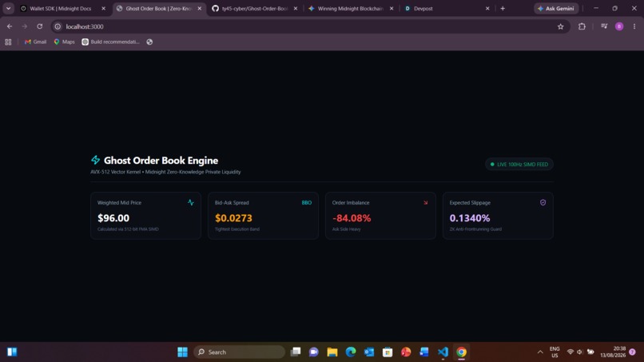Open the ENG US language switcher
The width and height of the screenshot is (644, 362).
[x=555, y=352]
